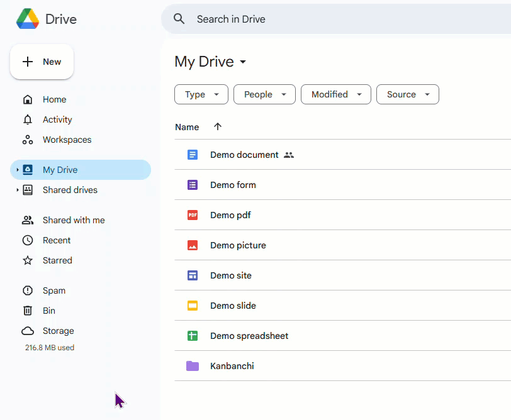Image resolution: width=511 pixels, height=420 pixels.
Task: Open the Modified filter dropdown
Action: click(x=336, y=94)
